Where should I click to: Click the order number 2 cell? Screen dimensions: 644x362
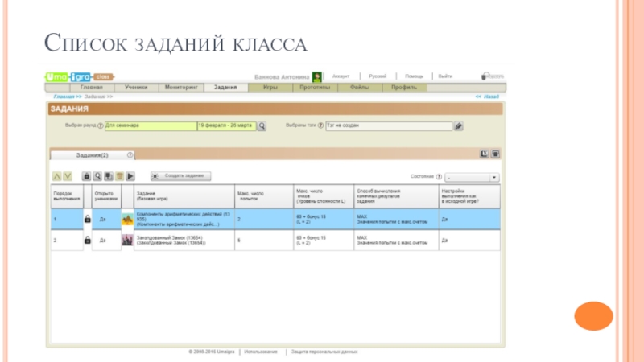point(67,240)
